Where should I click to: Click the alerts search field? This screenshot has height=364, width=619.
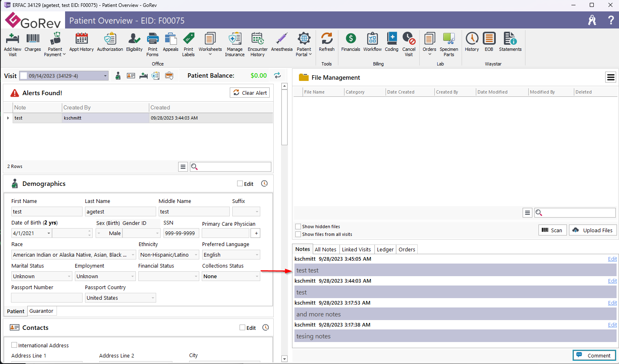pos(230,167)
